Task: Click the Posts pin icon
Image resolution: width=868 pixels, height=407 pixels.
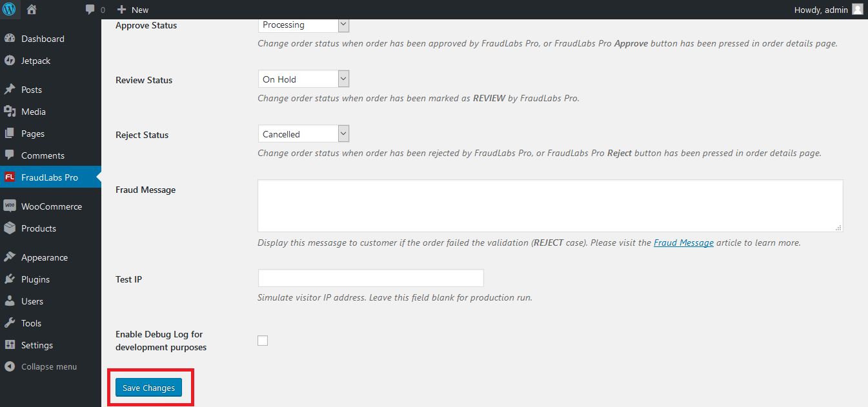Action: click(x=10, y=90)
